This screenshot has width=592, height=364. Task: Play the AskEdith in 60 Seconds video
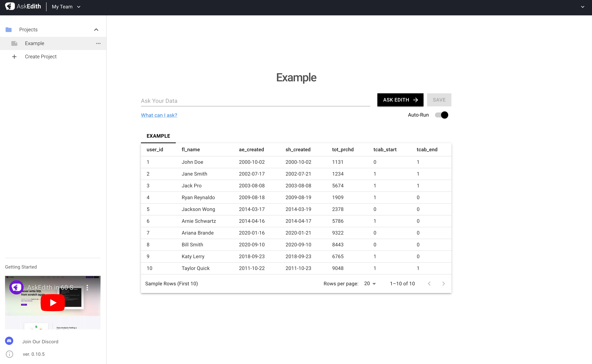point(53,302)
